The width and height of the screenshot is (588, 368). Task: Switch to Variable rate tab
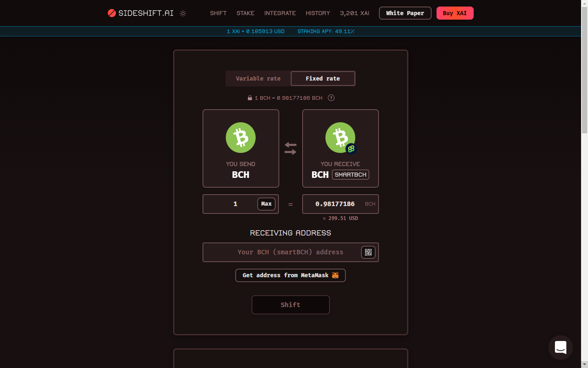pos(258,79)
